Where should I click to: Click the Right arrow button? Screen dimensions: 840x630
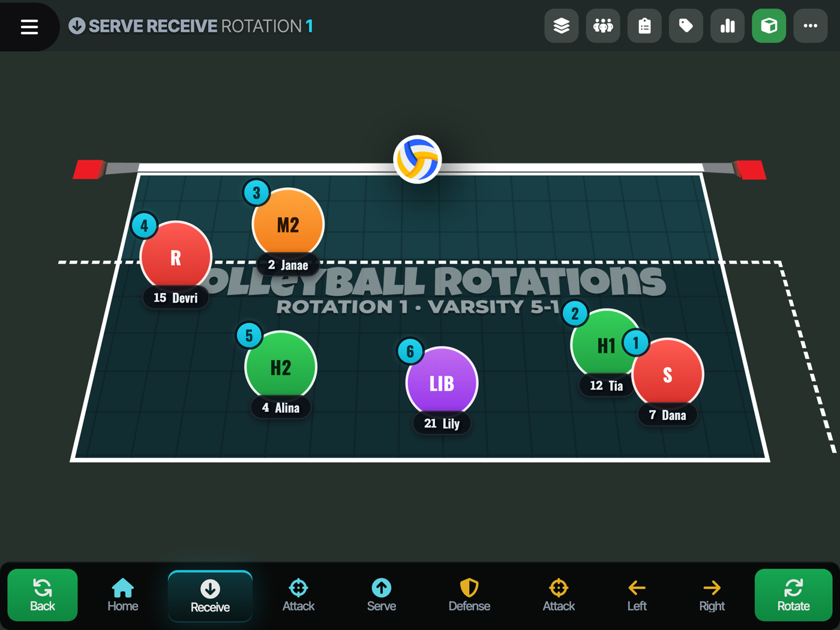click(712, 595)
